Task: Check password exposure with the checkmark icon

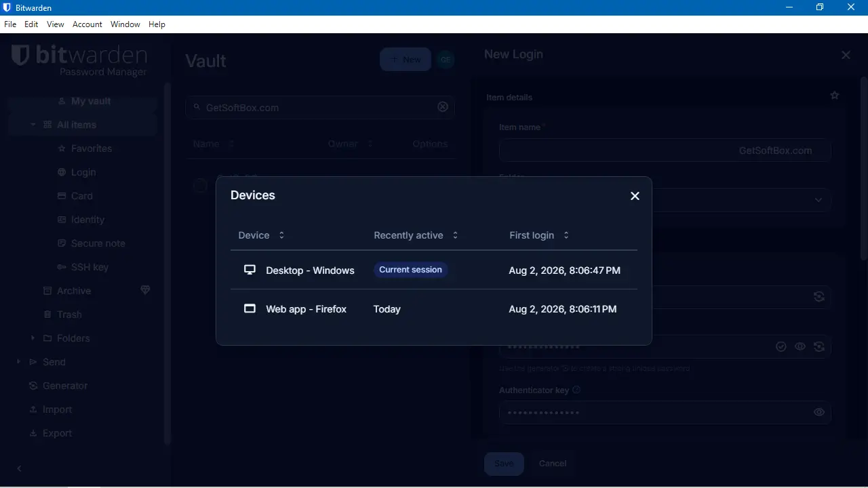Action: point(781,346)
